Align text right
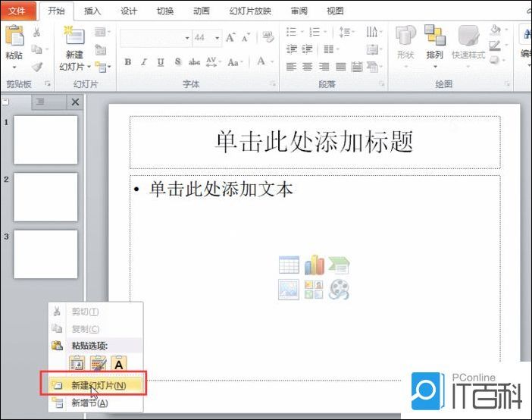 click(x=324, y=67)
